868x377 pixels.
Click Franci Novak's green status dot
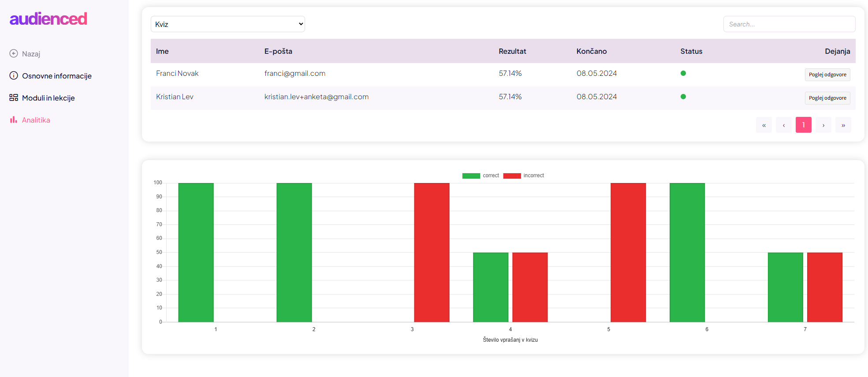(683, 73)
